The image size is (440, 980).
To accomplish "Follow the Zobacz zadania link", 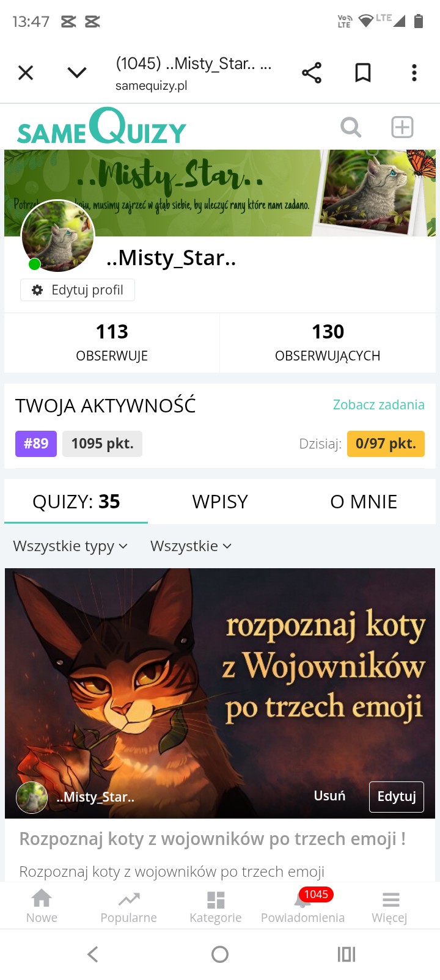I will tap(379, 404).
